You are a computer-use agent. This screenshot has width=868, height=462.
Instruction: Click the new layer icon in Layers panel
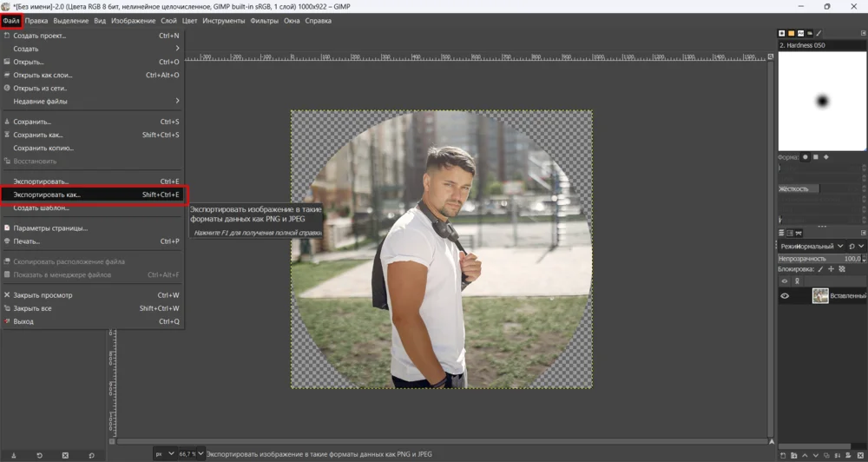(783, 455)
